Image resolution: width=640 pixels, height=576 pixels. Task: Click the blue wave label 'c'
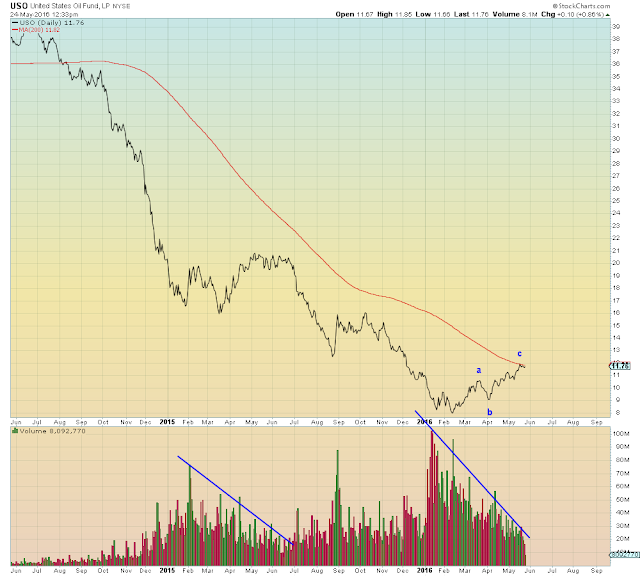(520, 354)
